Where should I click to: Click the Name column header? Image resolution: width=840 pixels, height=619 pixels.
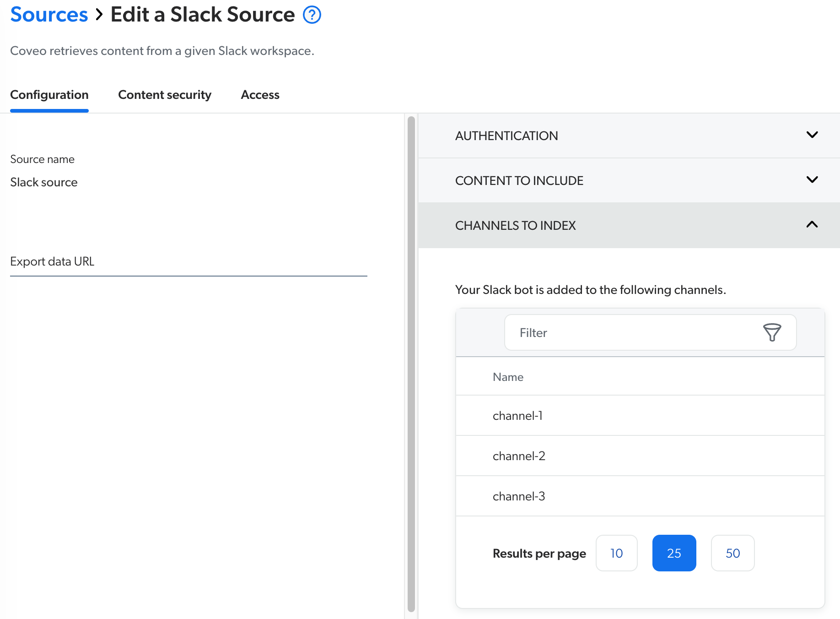508,377
